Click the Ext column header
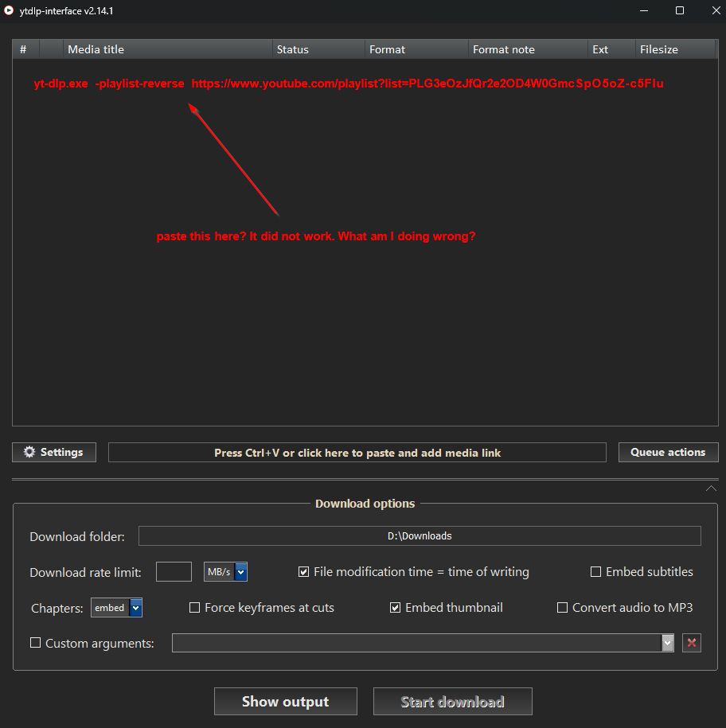 (x=611, y=49)
